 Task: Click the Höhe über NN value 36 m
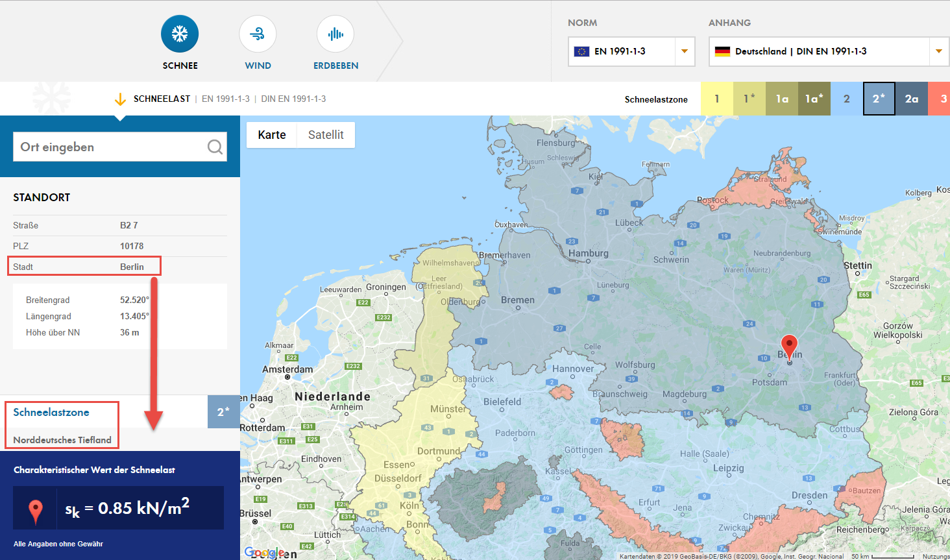(130, 332)
